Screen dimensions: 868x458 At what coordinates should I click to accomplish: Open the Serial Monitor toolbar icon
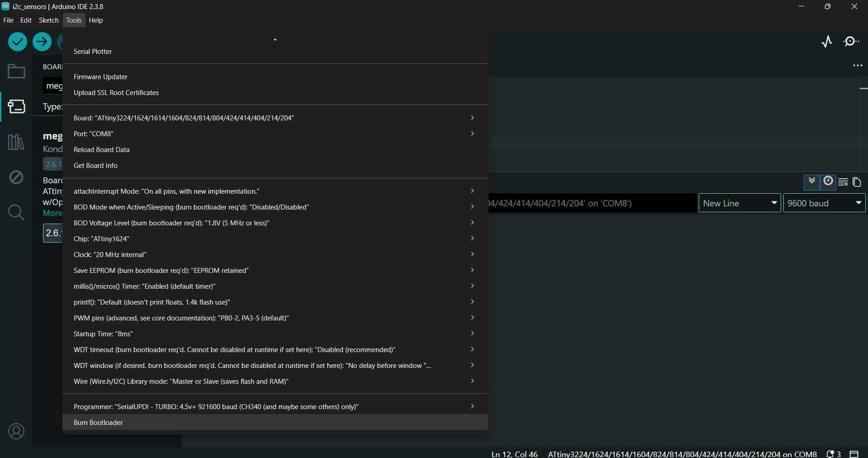click(851, 42)
